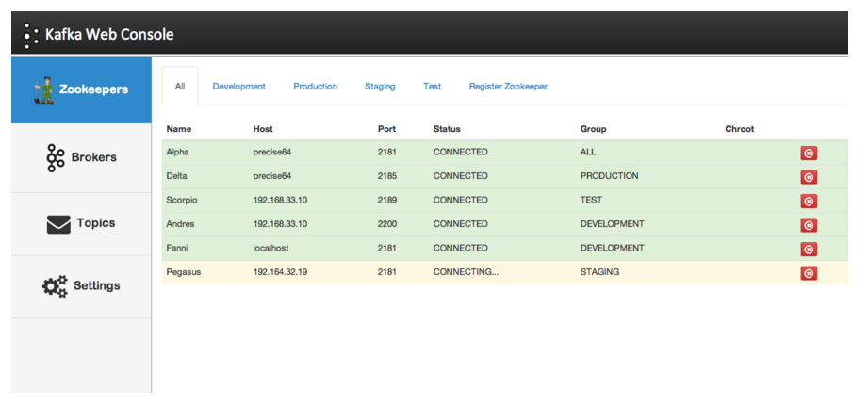Delete the Delta zookeeper with red button
The width and height of the screenshot is (868, 405).
[x=809, y=177]
